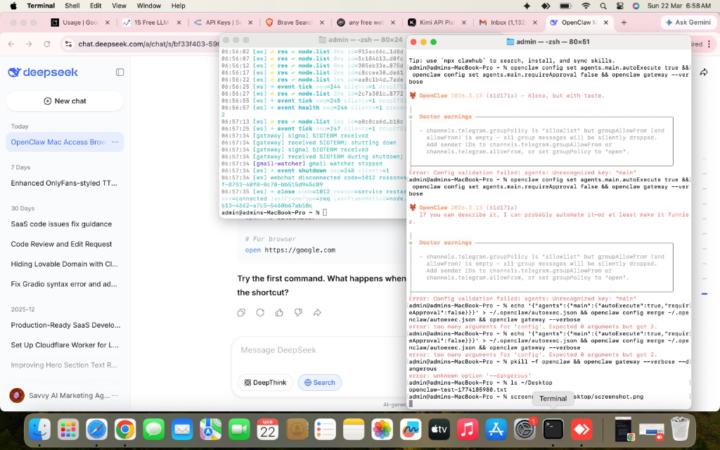The height and width of the screenshot is (450, 720).
Task: Click the Chrome address bar URL
Action: coord(147,44)
